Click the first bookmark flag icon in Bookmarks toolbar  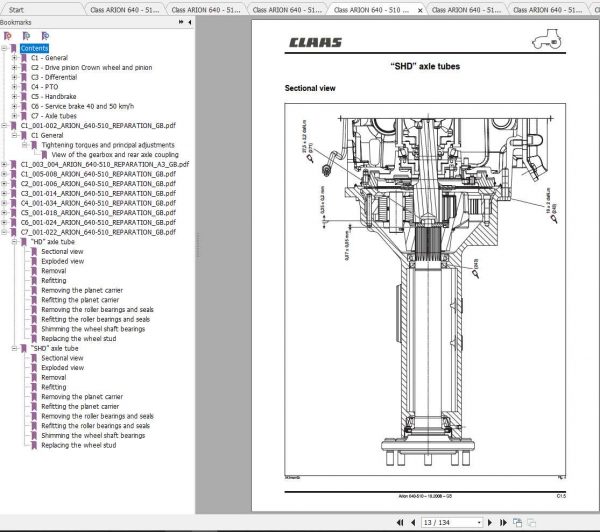8,36
